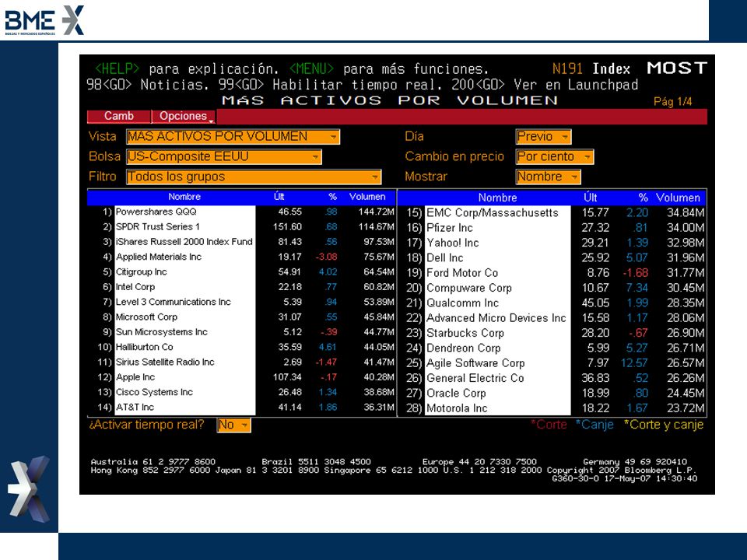Click Ford Motor's -1.68 percent change
The width and height of the screenshot is (747, 560).
tap(636, 273)
